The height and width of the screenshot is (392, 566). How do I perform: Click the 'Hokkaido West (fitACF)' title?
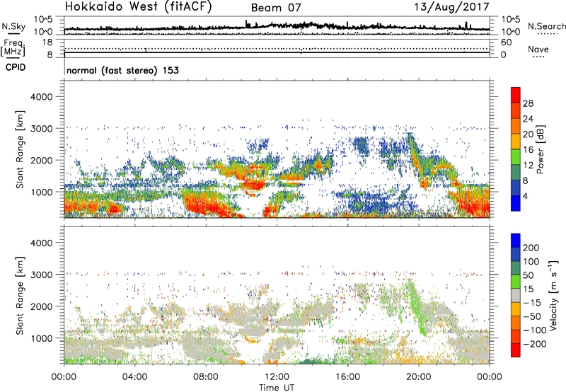pyautogui.click(x=138, y=6)
